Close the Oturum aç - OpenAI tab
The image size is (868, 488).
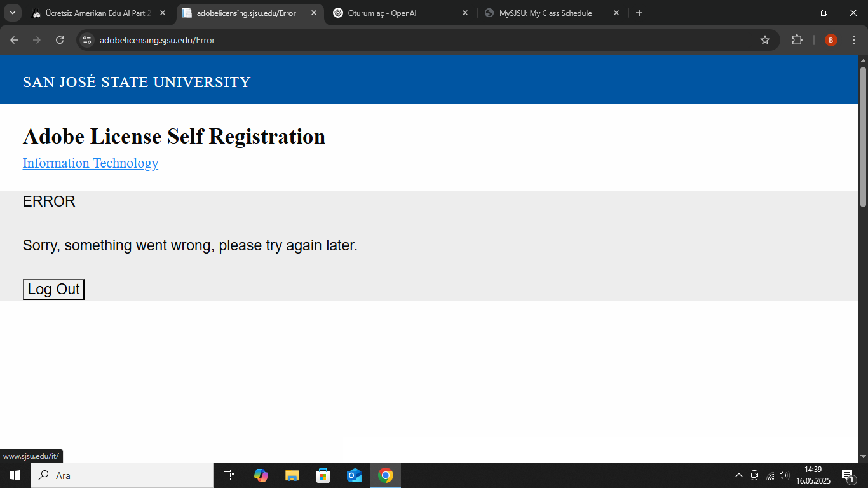pos(465,13)
